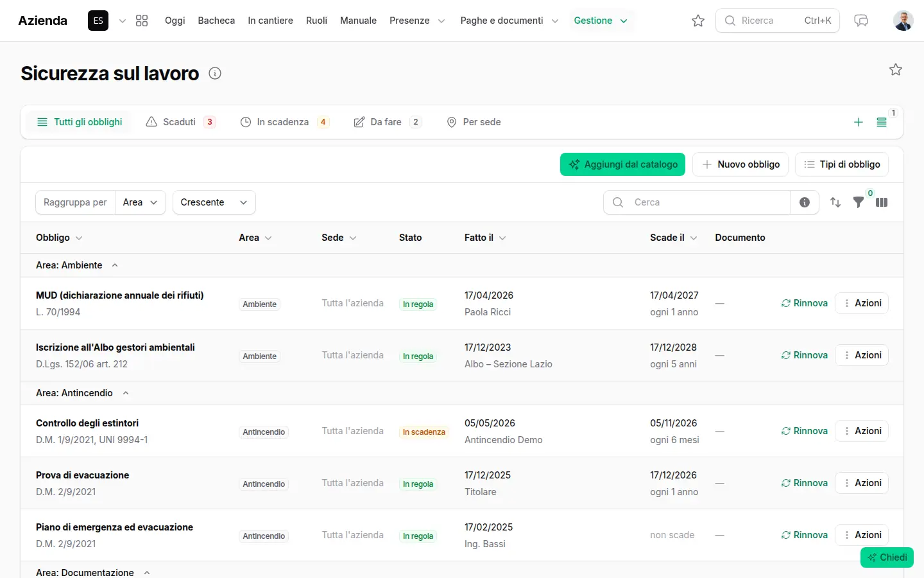
Task: Open the user profile avatar
Action: tap(903, 21)
